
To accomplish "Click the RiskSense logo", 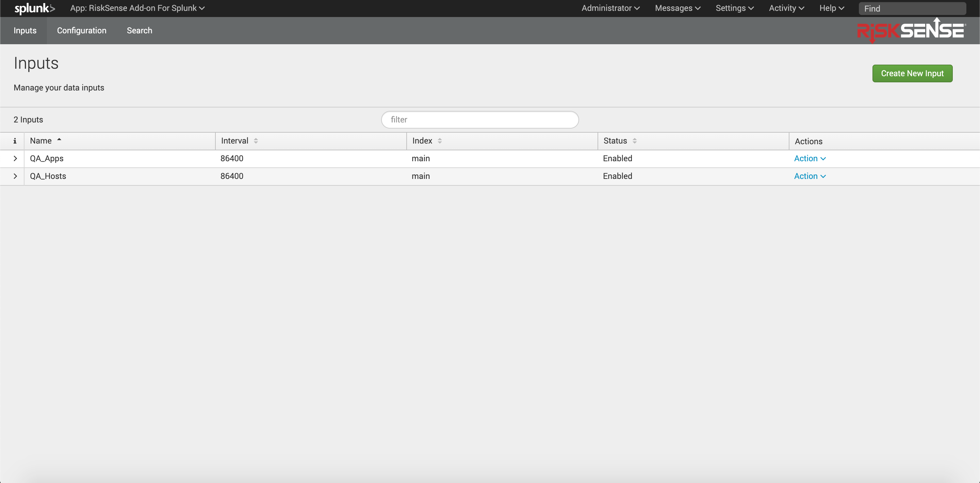I will (911, 30).
